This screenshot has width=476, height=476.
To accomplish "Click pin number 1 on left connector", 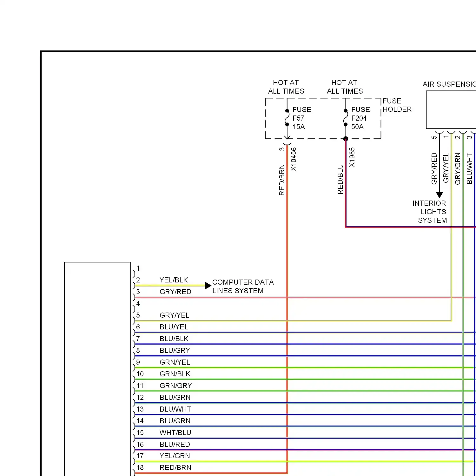I will point(138,268).
